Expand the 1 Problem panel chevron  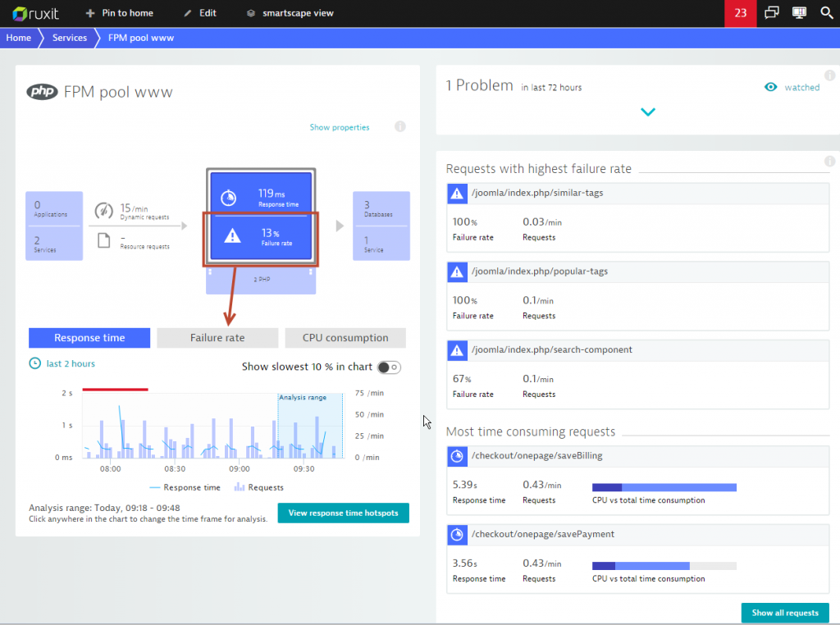tap(648, 112)
